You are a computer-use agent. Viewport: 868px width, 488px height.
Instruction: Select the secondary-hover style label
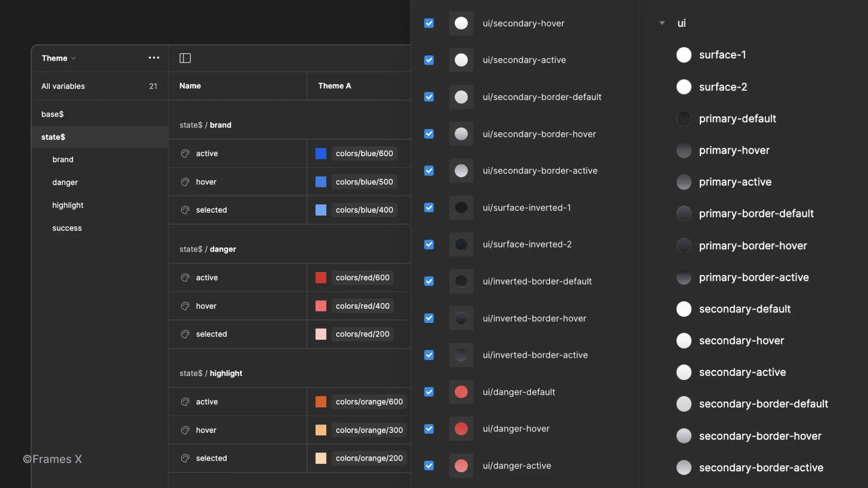[x=741, y=341]
